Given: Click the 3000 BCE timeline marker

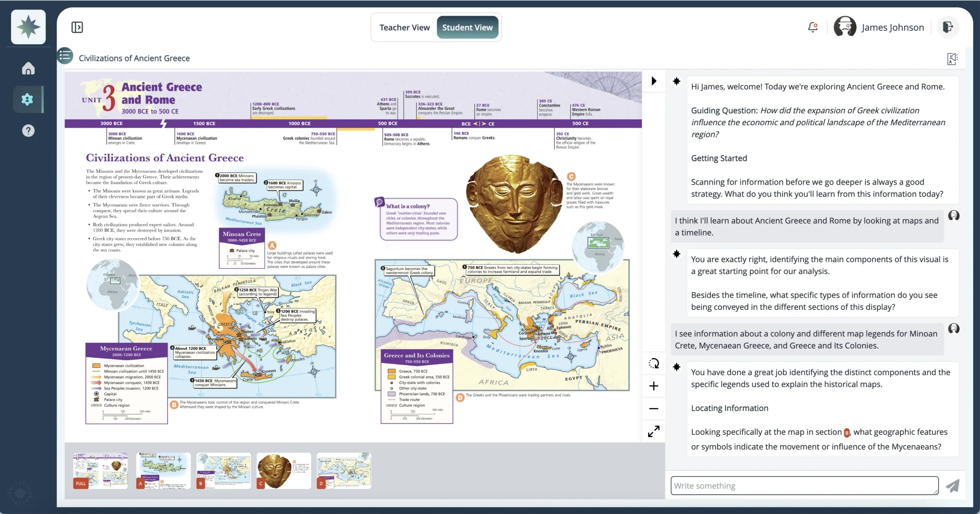Looking at the screenshot, I should pyautogui.click(x=111, y=123).
